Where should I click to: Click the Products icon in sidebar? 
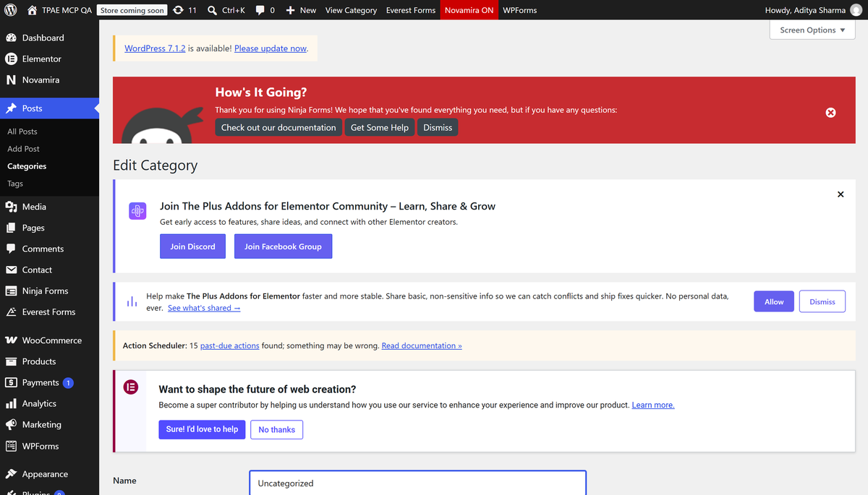coord(11,361)
